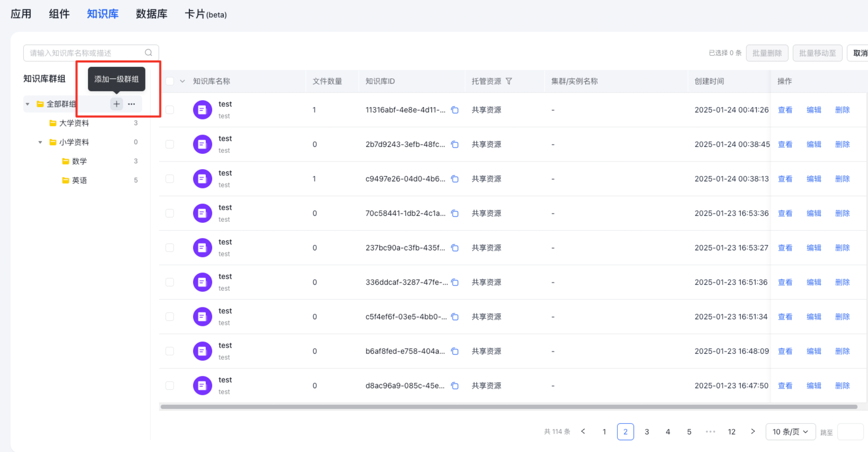Screen dimensions: 868x452
Task: Check the row with ID 11316abf
Action: (x=170, y=110)
